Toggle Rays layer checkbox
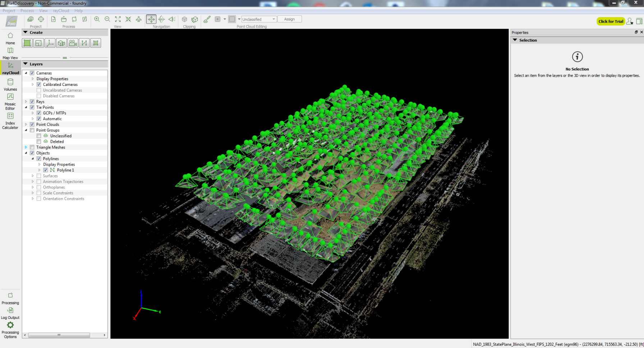The image size is (644, 348). [32, 102]
